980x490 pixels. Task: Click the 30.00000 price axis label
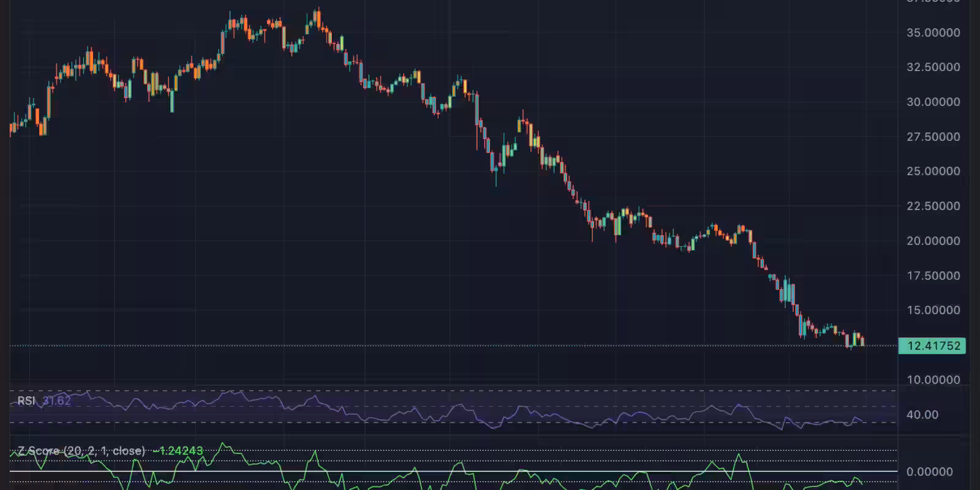point(933,102)
